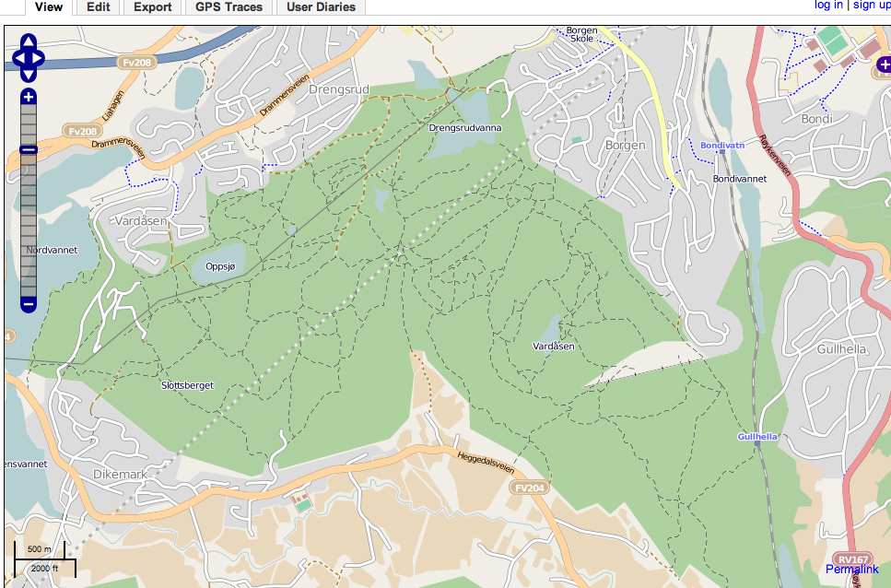Expand the layer switcher plus button
Image resolution: width=891 pixels, height=588 pixels.
coord(882,65)
